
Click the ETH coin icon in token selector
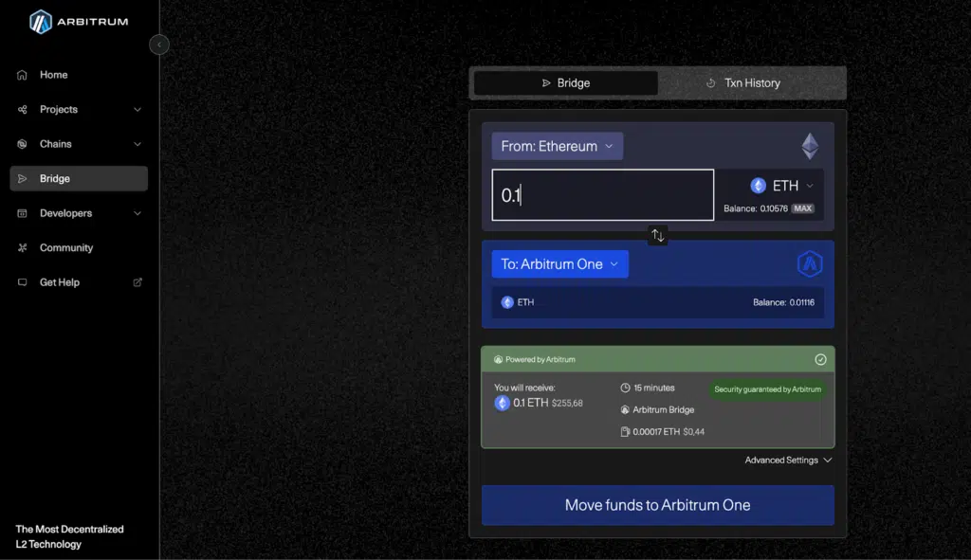(758, 186)
